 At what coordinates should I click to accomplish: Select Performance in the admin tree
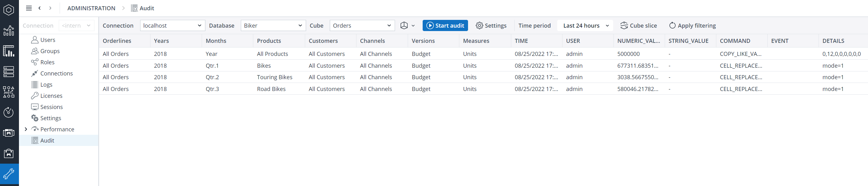[x=57, y=129]
